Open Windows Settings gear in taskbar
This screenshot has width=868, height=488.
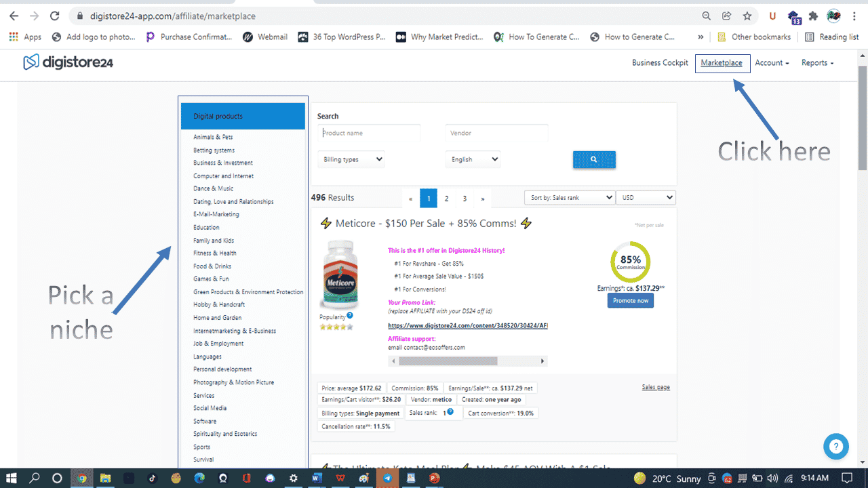pyautogui.click(x=293, y=478)
